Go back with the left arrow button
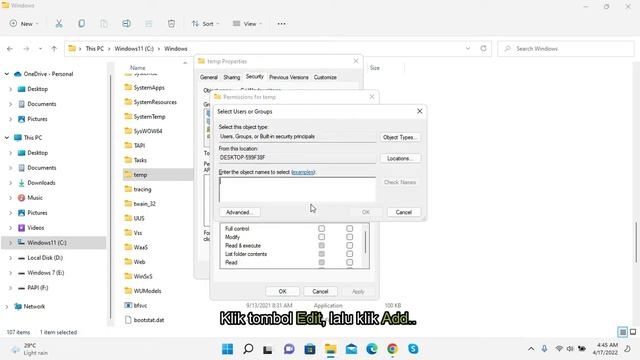Viewport: 640px width, 360px height. 10,49
